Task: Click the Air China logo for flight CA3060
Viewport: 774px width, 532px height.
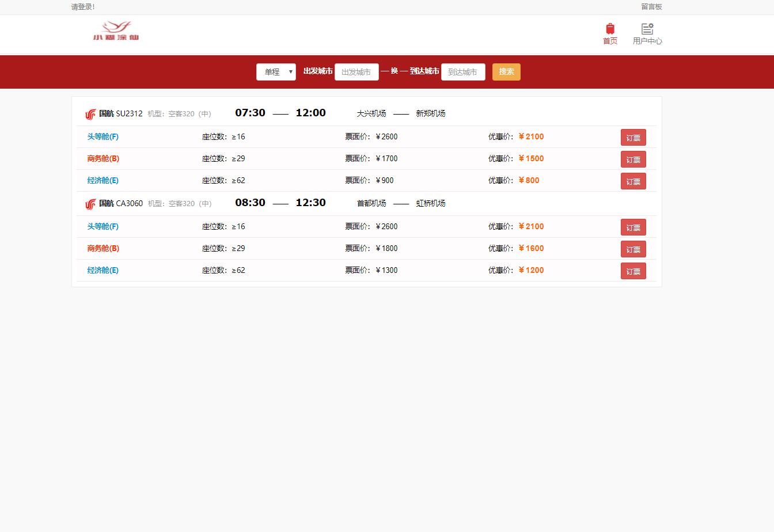Action: coord(90,204)
